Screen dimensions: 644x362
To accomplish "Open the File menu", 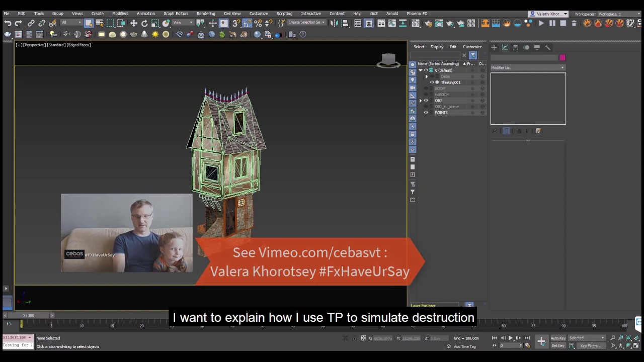I will [7, 14].
